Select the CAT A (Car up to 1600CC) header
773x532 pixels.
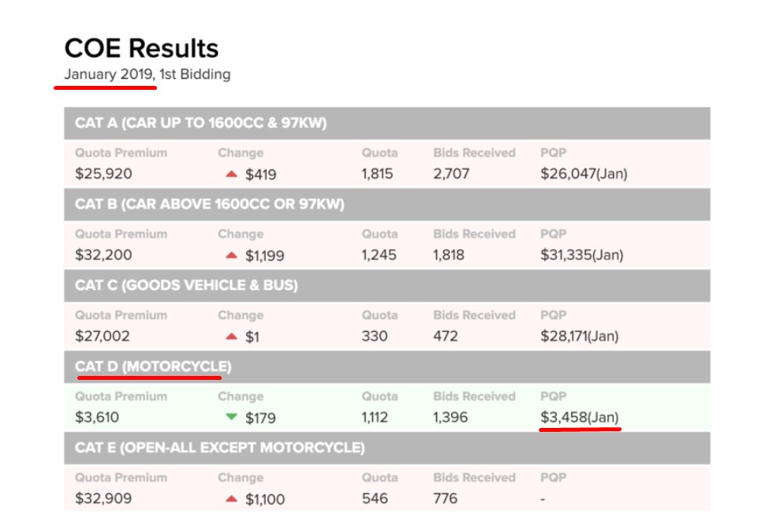[x=200, y=123]
